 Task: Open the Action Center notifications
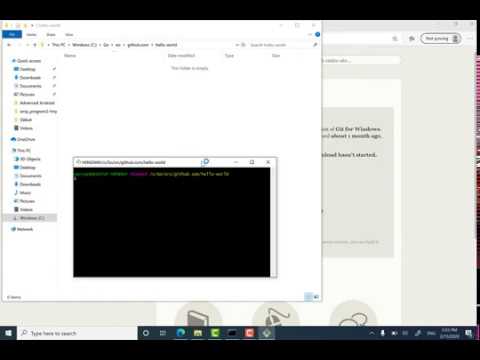point(468,333)
